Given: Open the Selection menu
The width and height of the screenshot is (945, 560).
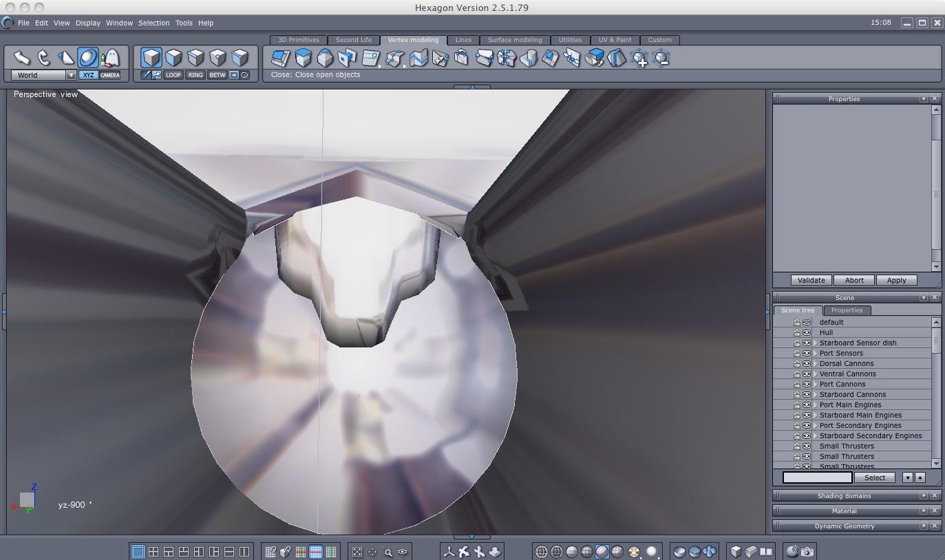Looking at the screenshot, I should pos(153,23).
